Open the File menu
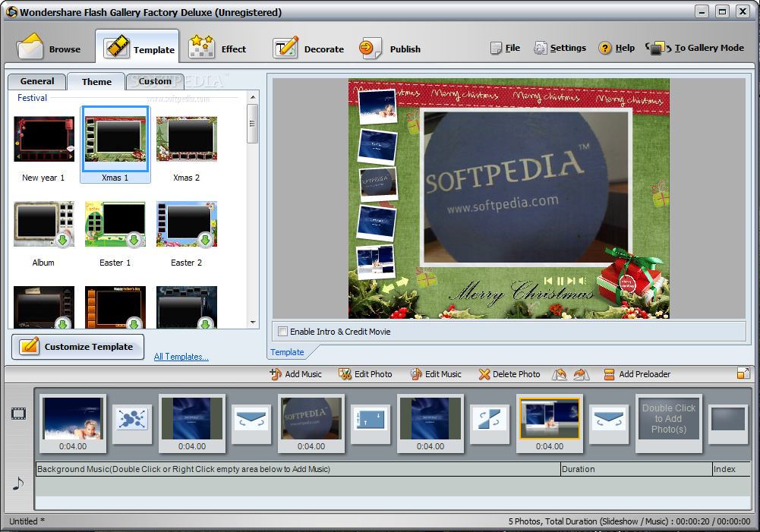 point(505,48)
